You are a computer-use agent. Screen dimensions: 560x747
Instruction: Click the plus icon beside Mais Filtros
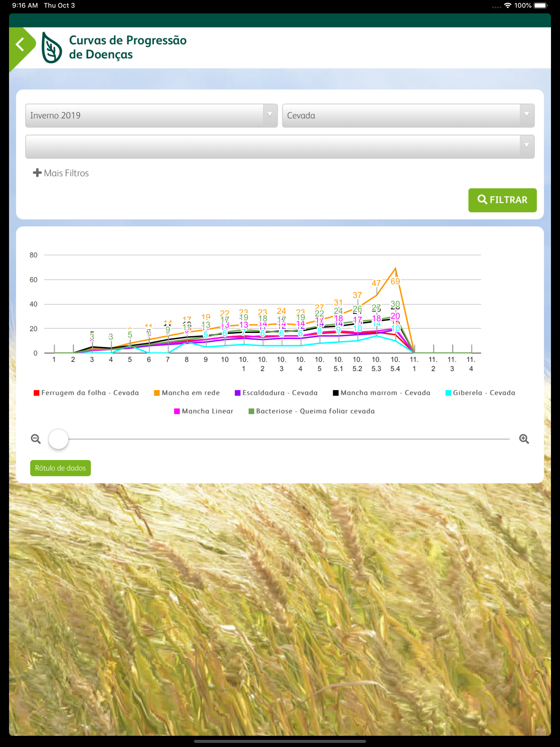(x=37, y=173)
